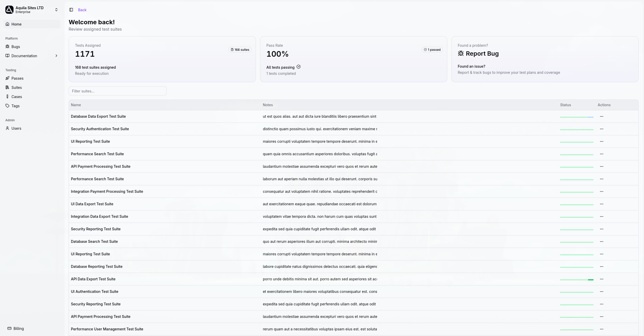
Task: Open the organization switcher next to Aquila Sites LTD
Action: pos(56,10)
